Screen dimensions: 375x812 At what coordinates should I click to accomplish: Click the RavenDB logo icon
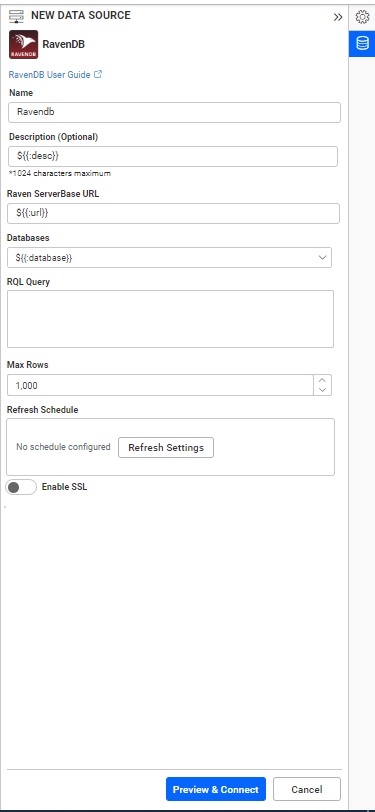[x=23, y=45]
